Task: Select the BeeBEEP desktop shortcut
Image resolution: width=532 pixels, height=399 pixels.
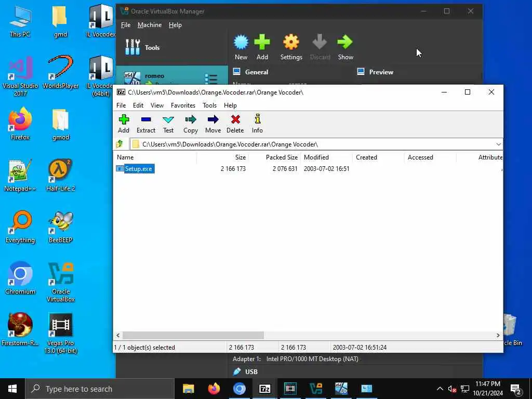Action: coord(60,227)
